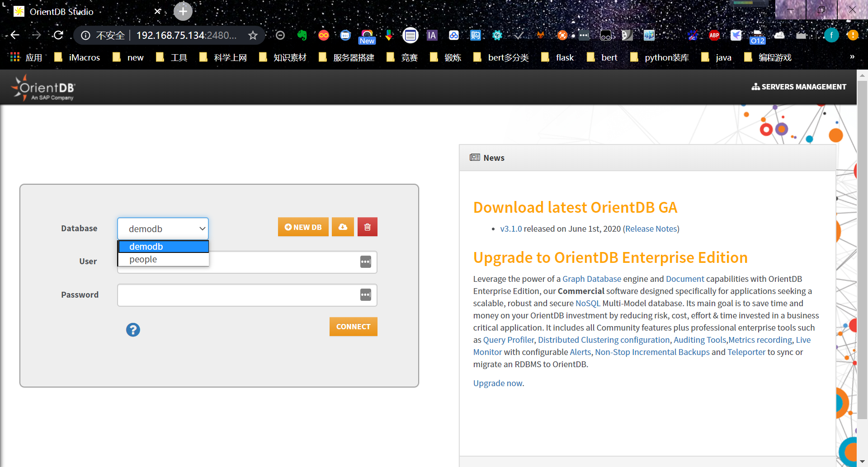Screen dimensions: 868x467
Task: Open the 工具 bookmark folder
Action: (x=172, y=57)
